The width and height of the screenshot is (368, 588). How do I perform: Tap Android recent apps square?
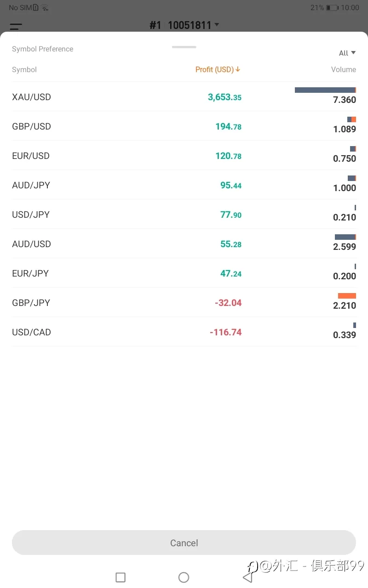pos(121,577)
